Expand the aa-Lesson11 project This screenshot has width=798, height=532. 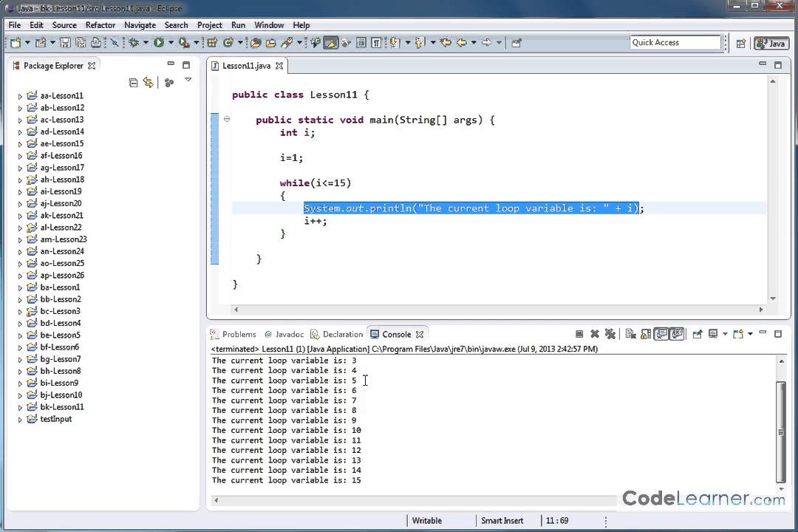20,96
